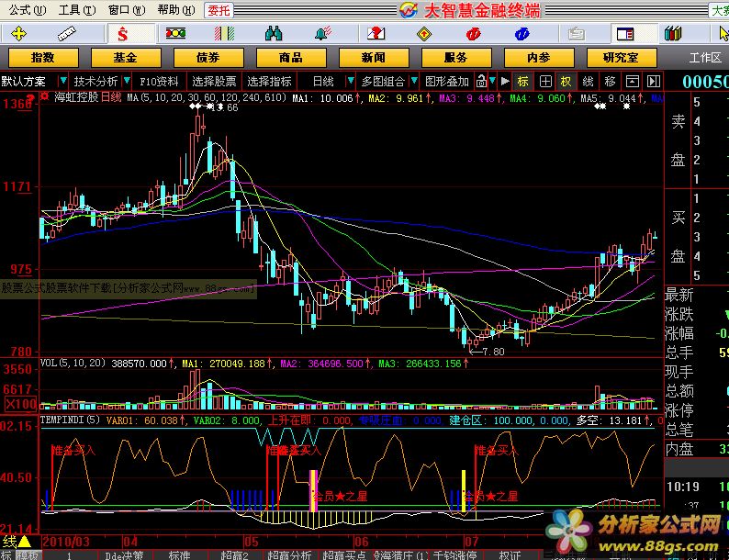Screen dimensions: 729x560
Task: Open the books library icon
Action: 673,33
